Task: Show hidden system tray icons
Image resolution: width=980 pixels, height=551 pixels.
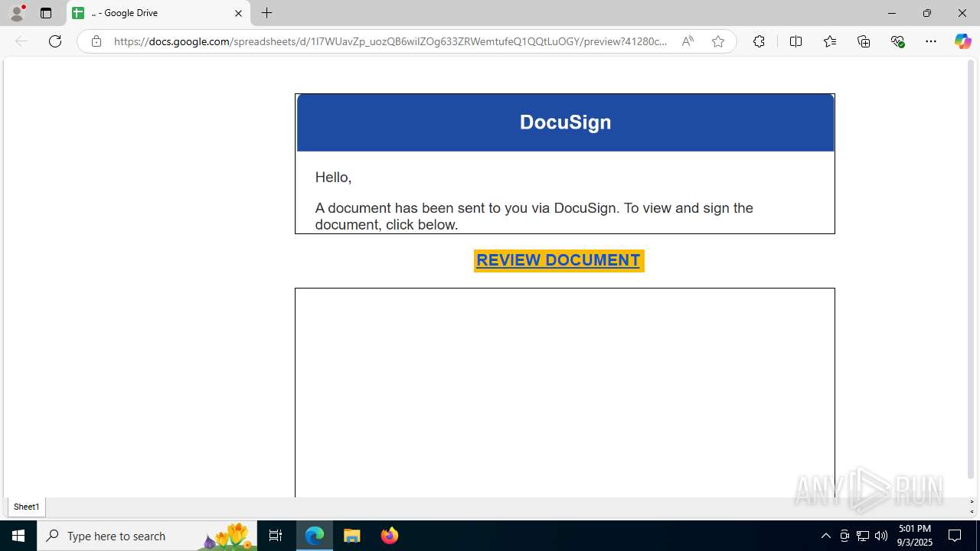Action: tap(825, 536)
